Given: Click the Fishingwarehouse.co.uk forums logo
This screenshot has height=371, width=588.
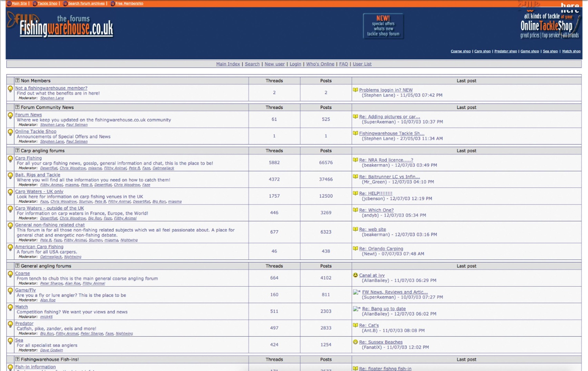Looking at the screenshot, I should pyautogui.click(x=60, y=25).
